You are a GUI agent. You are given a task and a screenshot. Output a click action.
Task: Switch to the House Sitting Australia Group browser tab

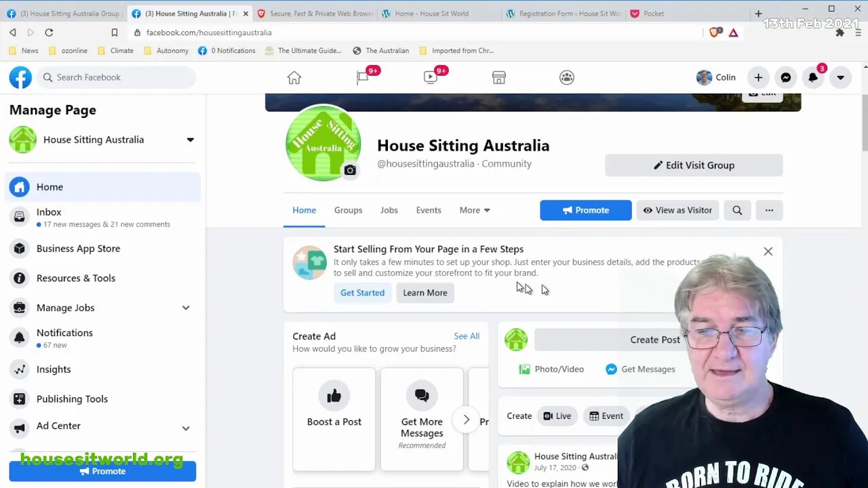click(x=64, y=14)
